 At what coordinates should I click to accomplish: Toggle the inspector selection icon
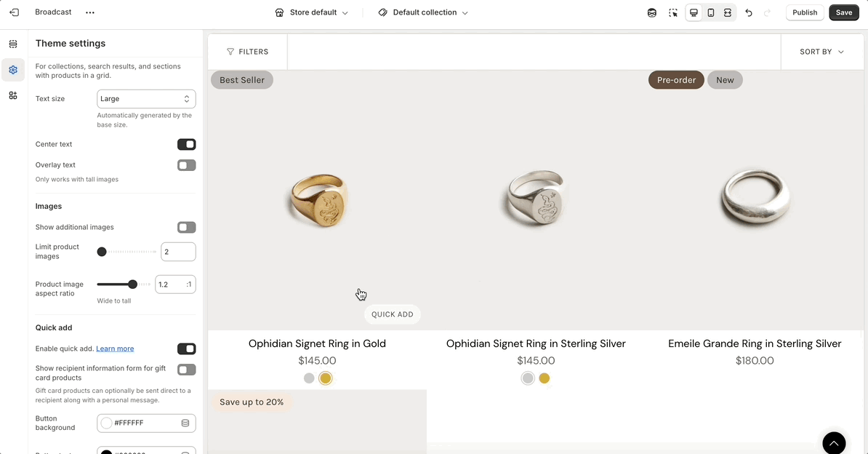click(673, 12)
